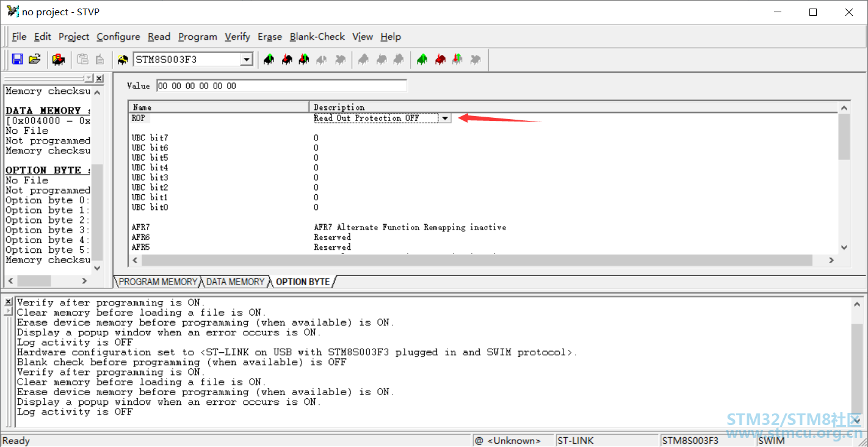Click the Value input field
868x447 pixels.
coord(281,85)
